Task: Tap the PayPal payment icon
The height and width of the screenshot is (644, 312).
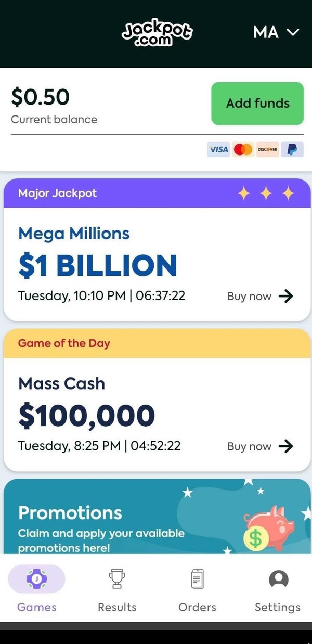Action: (292, 150)
